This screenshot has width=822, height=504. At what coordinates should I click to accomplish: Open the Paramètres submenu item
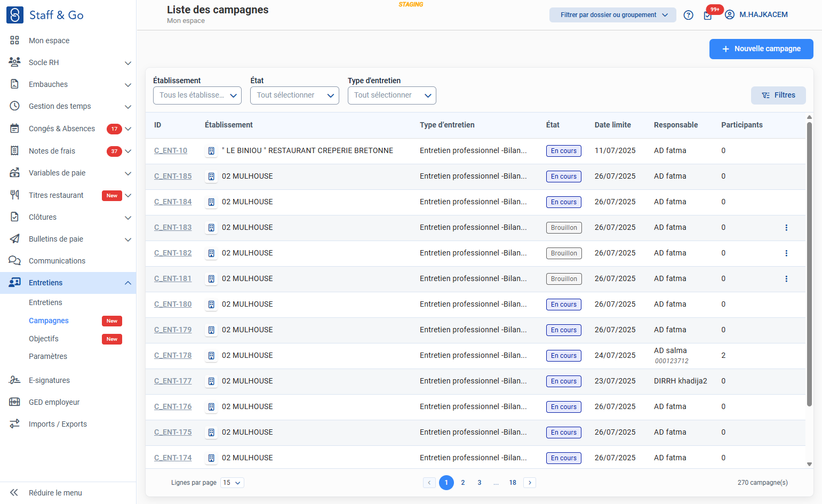(48, 356)
